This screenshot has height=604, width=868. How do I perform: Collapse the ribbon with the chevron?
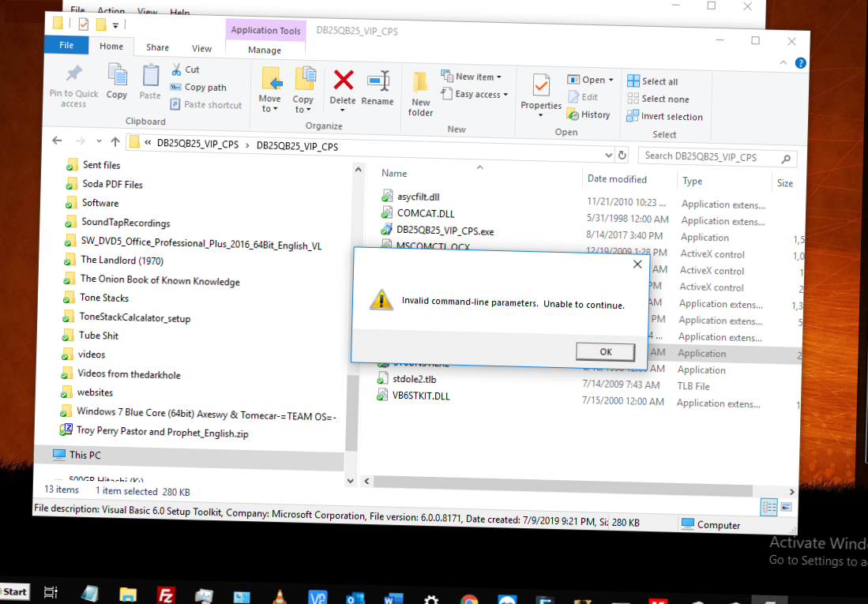(783, 62)
